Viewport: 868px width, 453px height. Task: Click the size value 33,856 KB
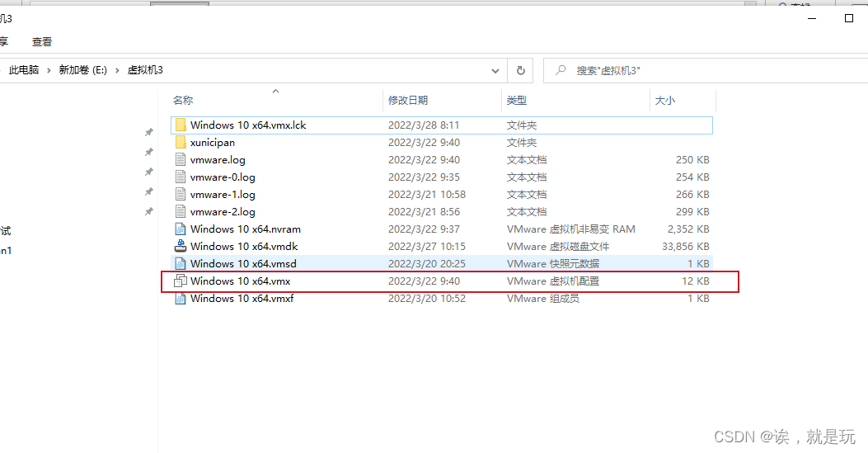tap(685, 247)
